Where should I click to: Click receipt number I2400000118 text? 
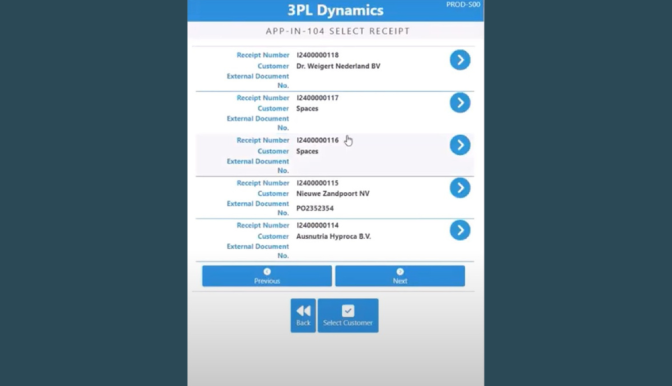click(x=318, y=55)
